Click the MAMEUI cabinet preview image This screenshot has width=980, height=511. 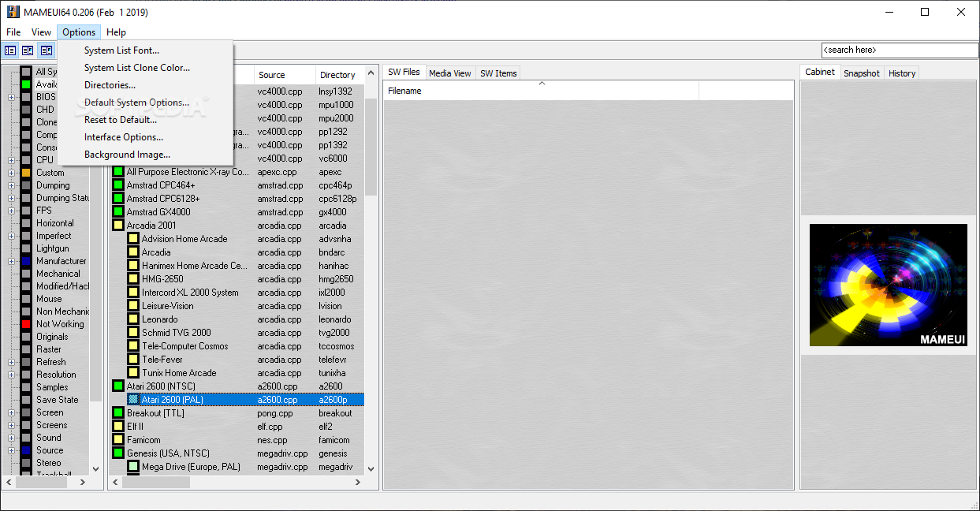pos(888,285)
